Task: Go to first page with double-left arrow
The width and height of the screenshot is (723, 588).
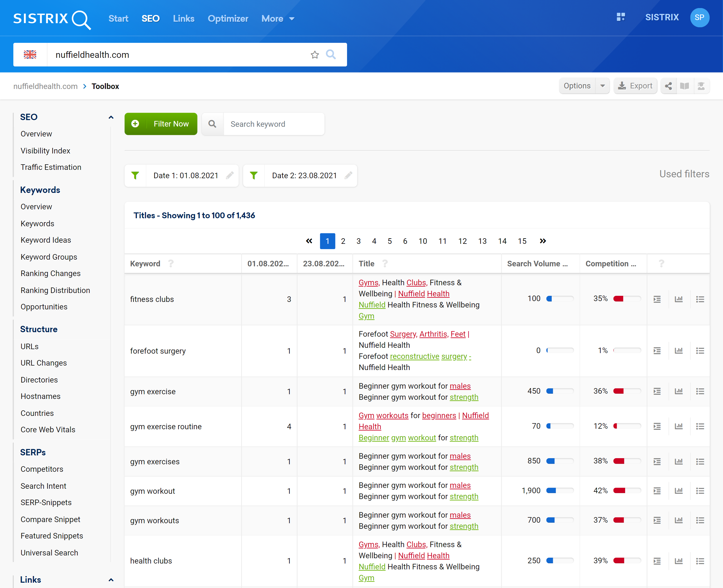Action: point(309,241)
